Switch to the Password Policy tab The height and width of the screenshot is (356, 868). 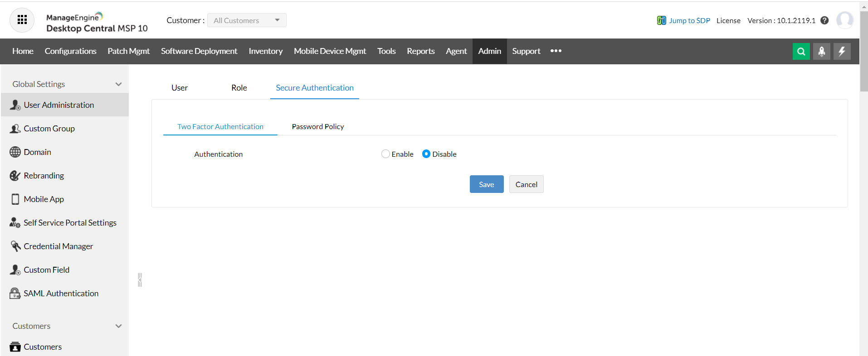tap(318, 127)
